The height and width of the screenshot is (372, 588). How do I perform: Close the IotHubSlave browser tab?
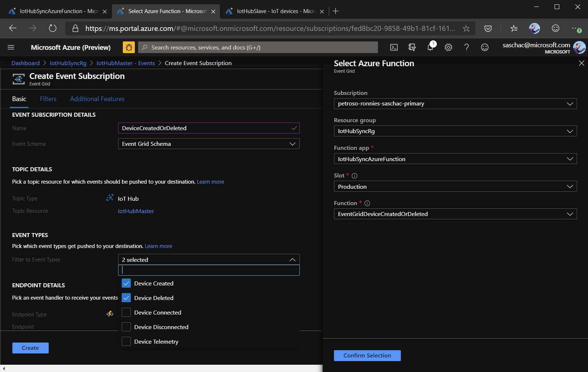click(322, 12)
